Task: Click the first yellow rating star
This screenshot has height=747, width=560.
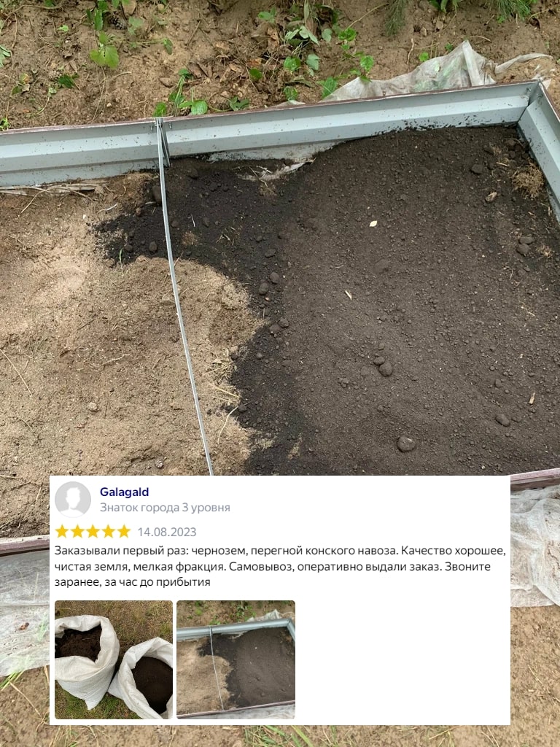Action: [62, 532]
